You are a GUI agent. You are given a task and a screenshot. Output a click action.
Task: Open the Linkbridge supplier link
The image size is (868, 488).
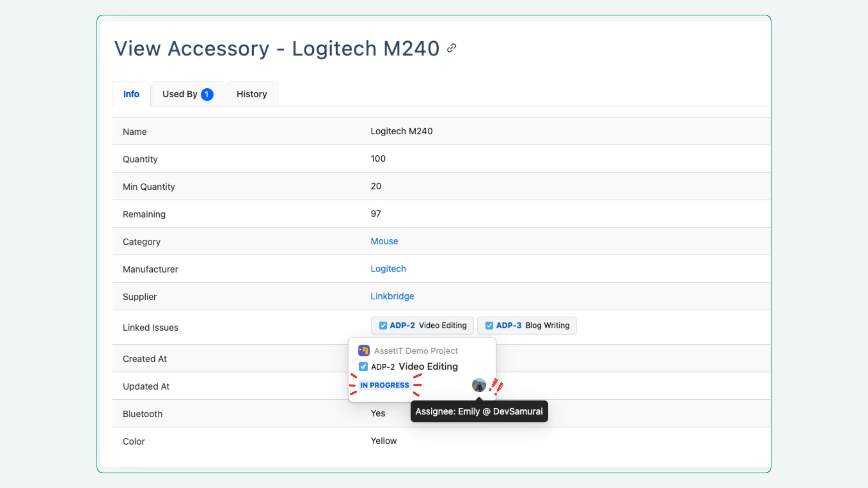(x=392, y=296)
